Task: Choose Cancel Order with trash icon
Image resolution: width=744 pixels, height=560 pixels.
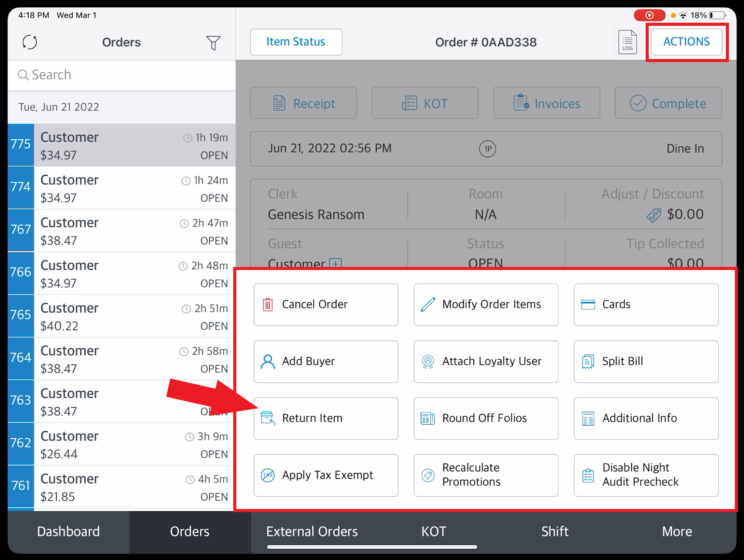Action: click(x=325, y=304)
